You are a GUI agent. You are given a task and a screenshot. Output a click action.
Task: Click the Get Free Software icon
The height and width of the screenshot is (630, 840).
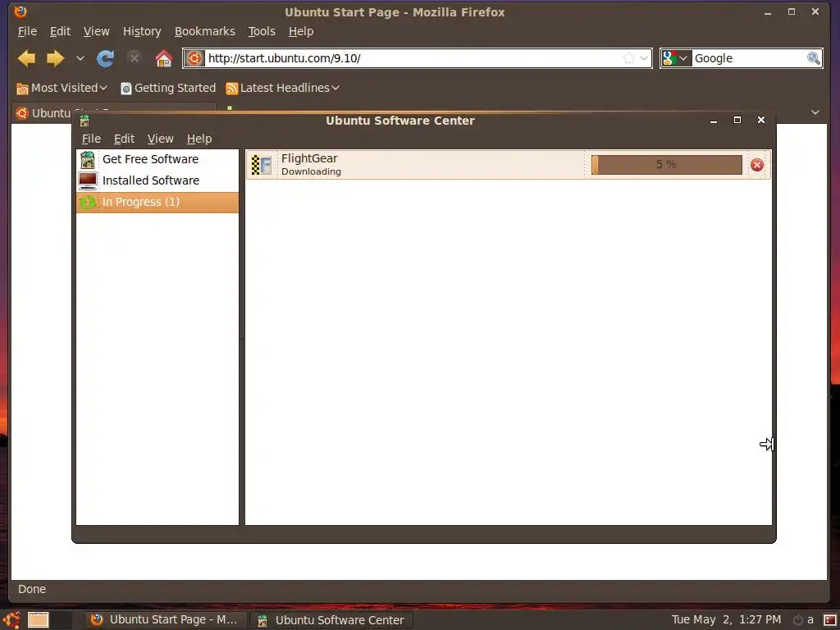87,160
